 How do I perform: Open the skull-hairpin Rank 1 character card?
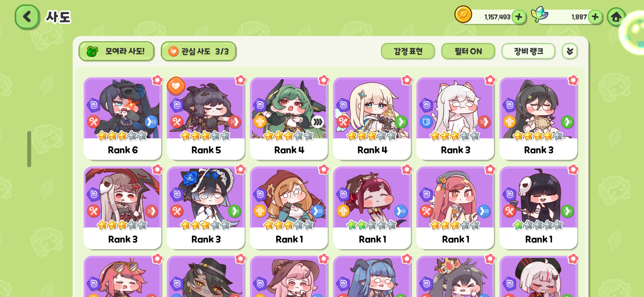tap(538, 208)
